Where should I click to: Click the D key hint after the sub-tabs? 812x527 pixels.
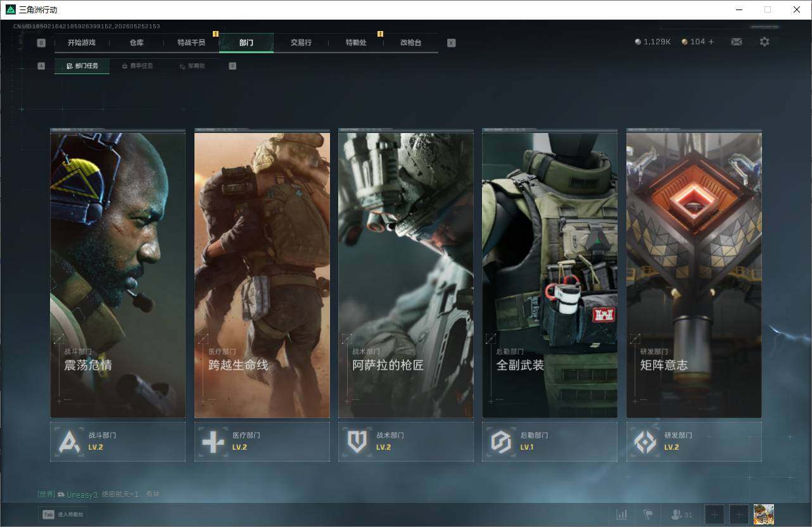point(232,66)
